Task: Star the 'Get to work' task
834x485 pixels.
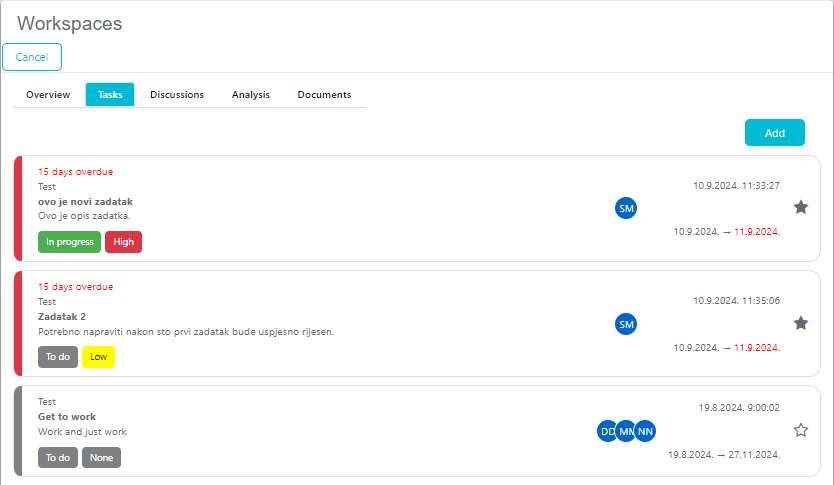Action: pyautogui.click(x=800, y=430)
